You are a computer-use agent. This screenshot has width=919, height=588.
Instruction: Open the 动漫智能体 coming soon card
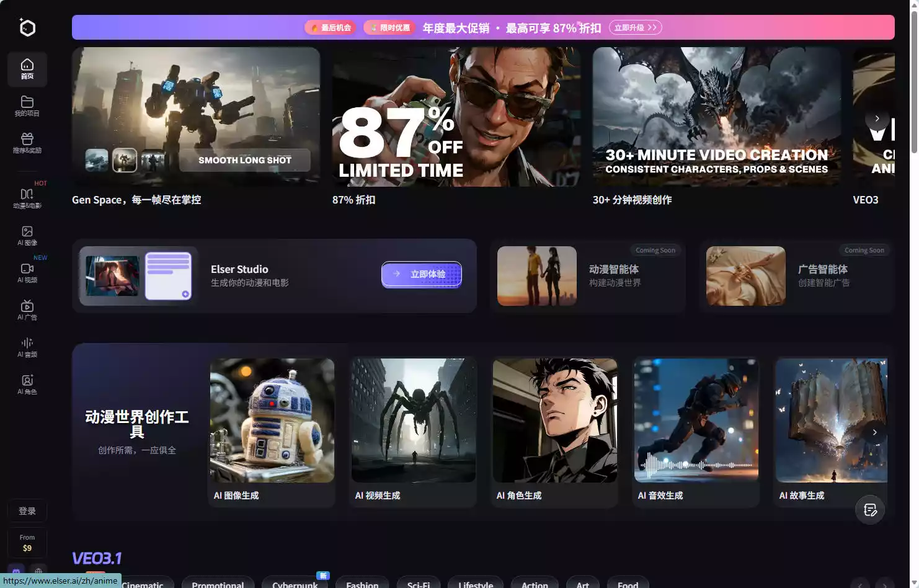click(588, 276)
